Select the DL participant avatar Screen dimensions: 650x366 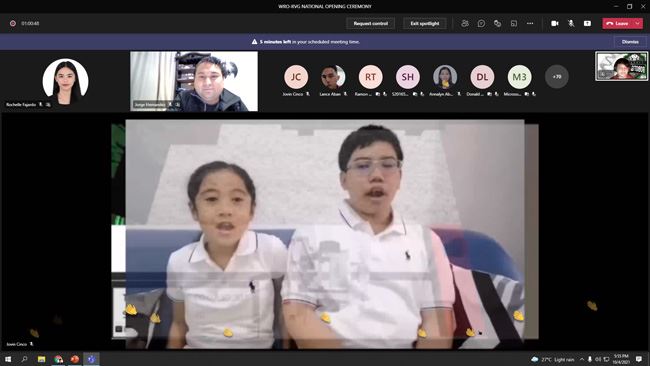[x=482, y=77]
